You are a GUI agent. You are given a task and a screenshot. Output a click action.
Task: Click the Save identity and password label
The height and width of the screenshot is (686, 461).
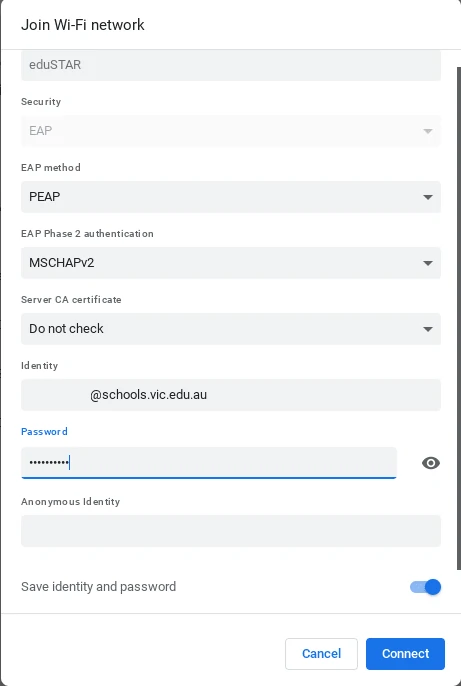[98, 587]
